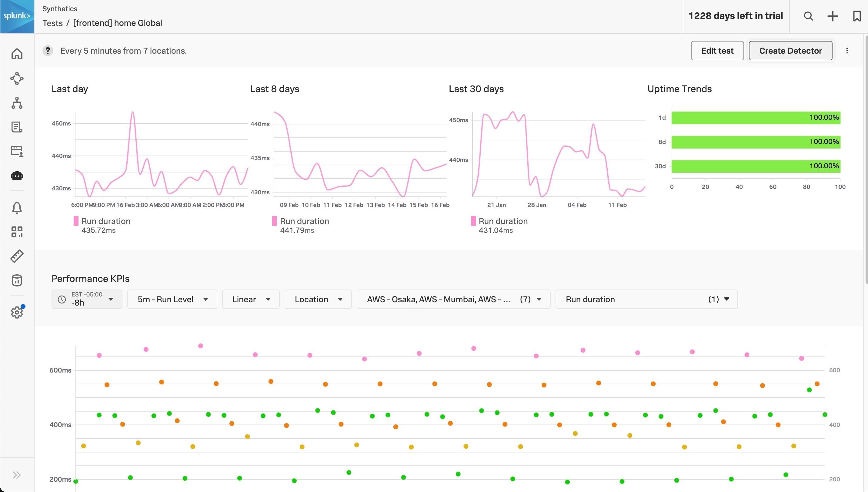Click the 30d uptime 100.00% bar
This screenshot has height=492, width=868.
pyautogui.click(x=756, y=166)
